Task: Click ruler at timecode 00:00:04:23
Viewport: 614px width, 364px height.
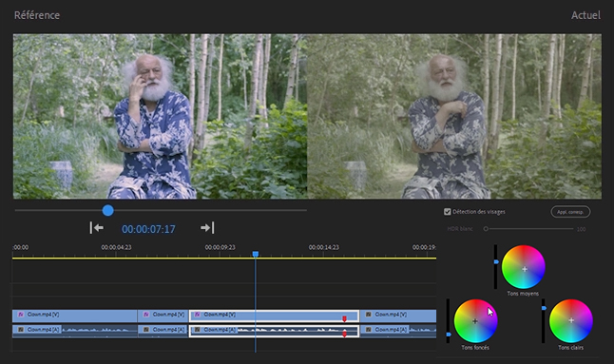Action: coord(116,247)
